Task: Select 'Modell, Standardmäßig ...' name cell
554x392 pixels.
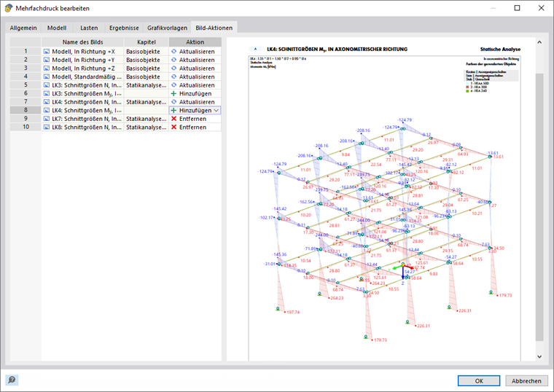Action: pyautogui.click(x=82, y=77)
